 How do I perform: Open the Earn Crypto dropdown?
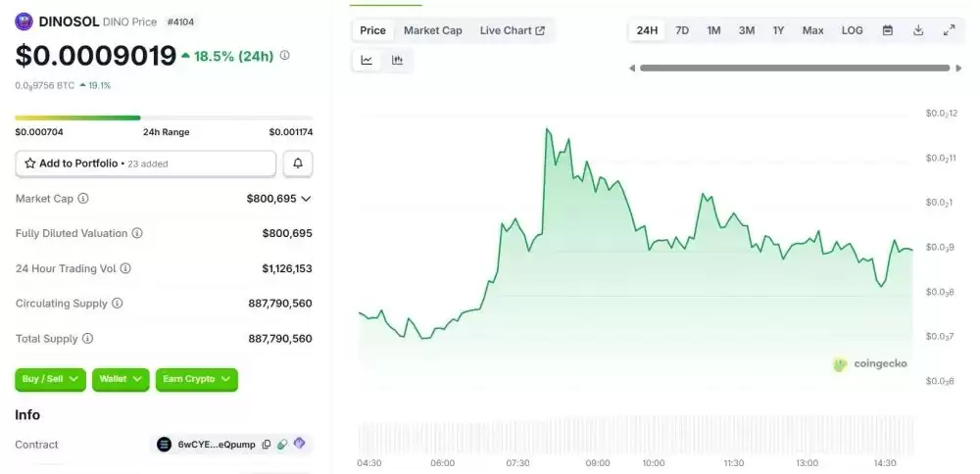[x=196, y=379]
